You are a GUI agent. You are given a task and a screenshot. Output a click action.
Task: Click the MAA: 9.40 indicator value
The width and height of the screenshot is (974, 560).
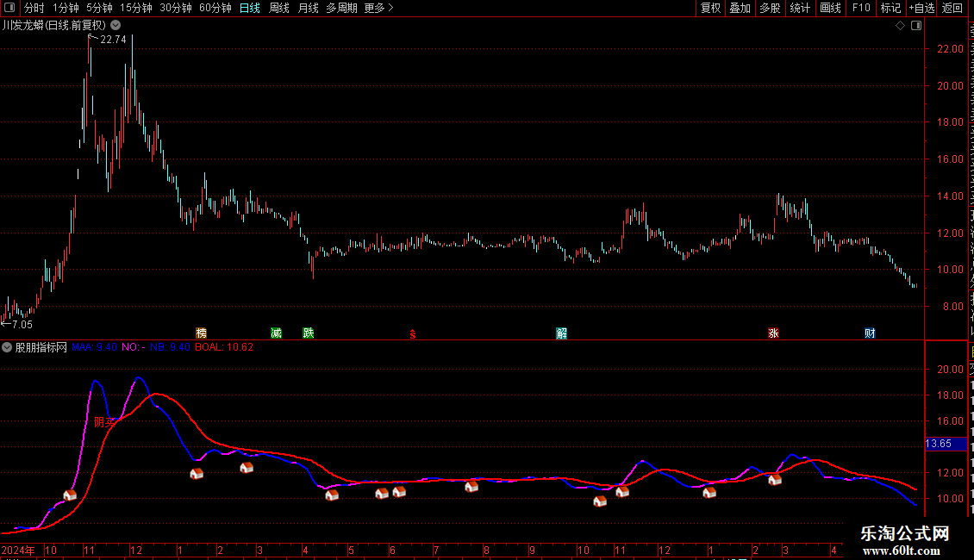(x=94, y=347)
